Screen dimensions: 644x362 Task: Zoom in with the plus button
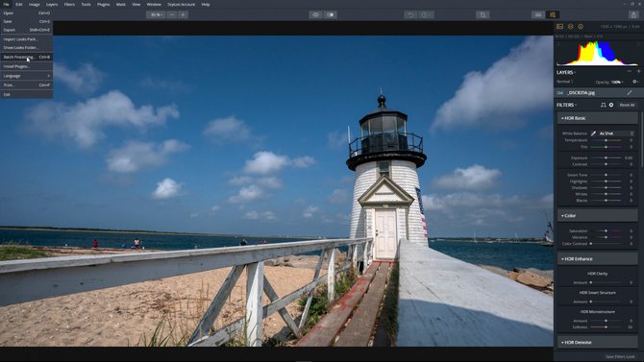184,14
